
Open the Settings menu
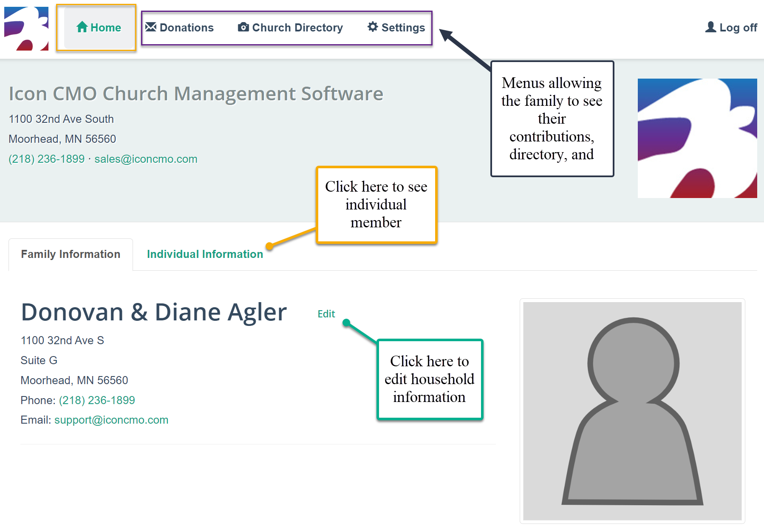pyautogui.click(x=396, y=28)
